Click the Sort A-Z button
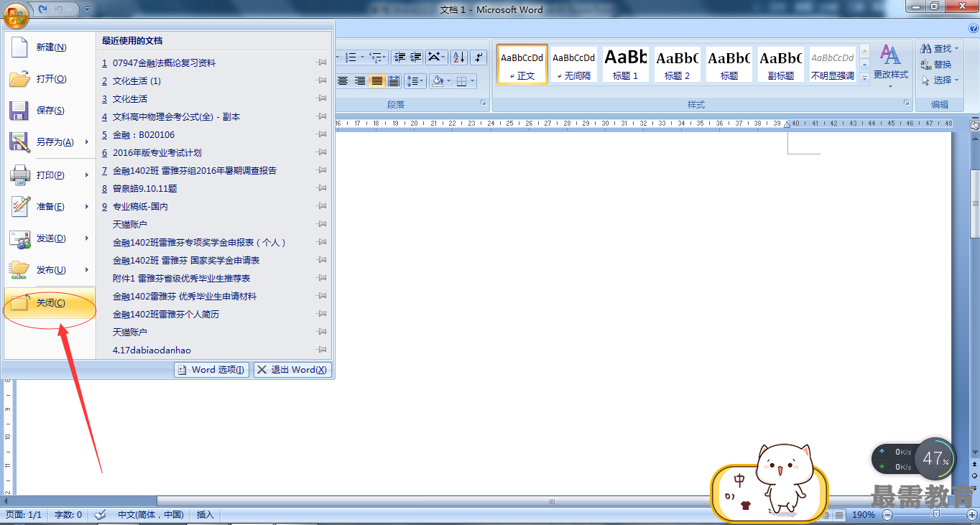The width and height of the screenshot is (980, 525). click(x=459, y=57)
